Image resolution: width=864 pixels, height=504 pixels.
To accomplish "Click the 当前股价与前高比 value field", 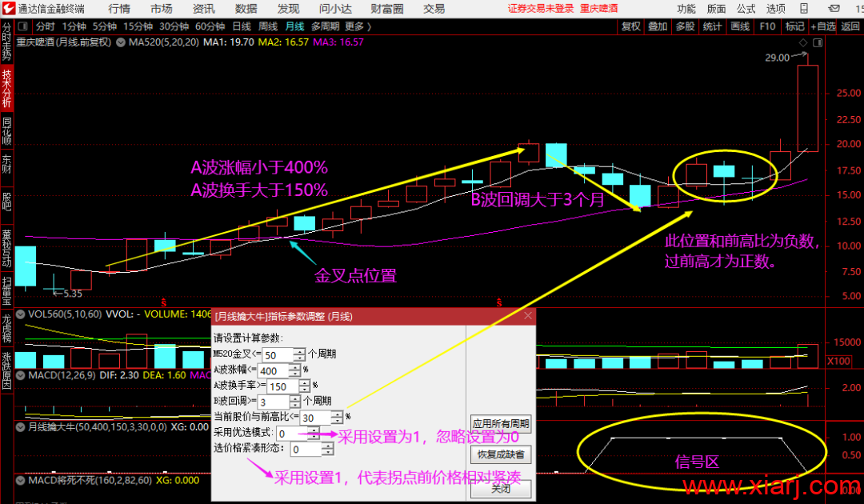I will [315, 418].
